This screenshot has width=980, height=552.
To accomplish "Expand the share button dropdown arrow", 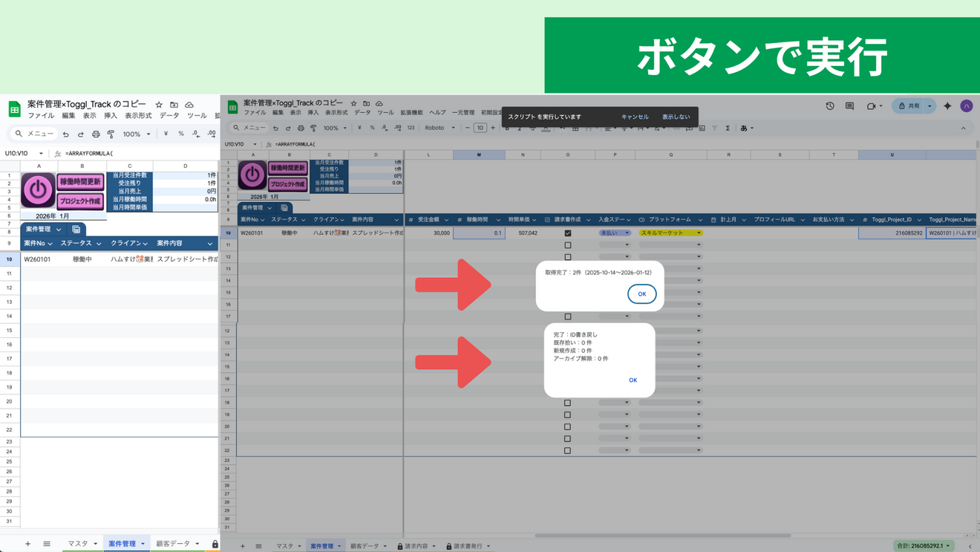I will (930, 106).
